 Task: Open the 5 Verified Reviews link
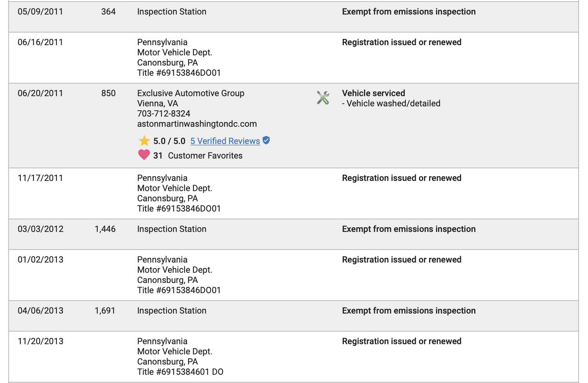pyautogui.click(x=225, y=141)
